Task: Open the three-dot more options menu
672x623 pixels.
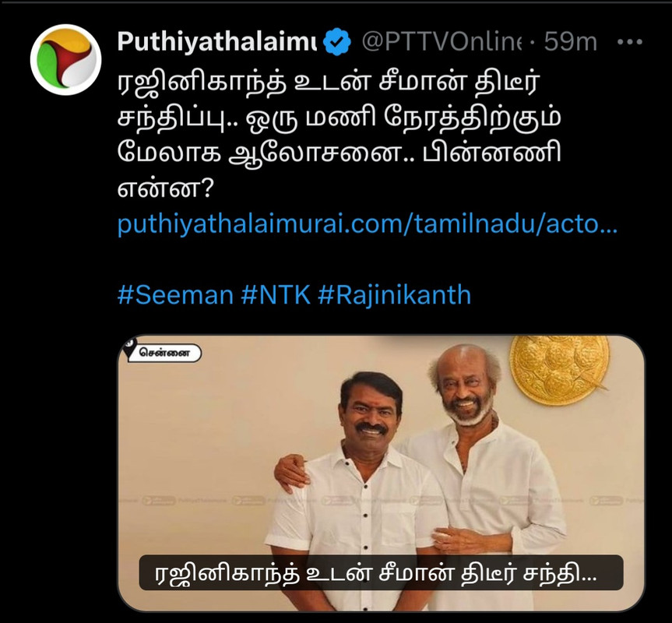Action: pos(630,42)
